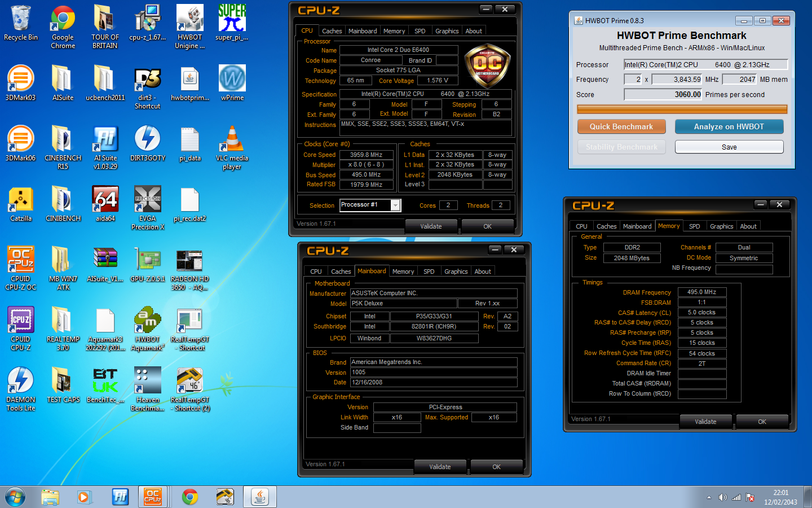812x508 pixels.
Task: Open SPD tab in top CPU-Z window
Action: coord(420,31)
